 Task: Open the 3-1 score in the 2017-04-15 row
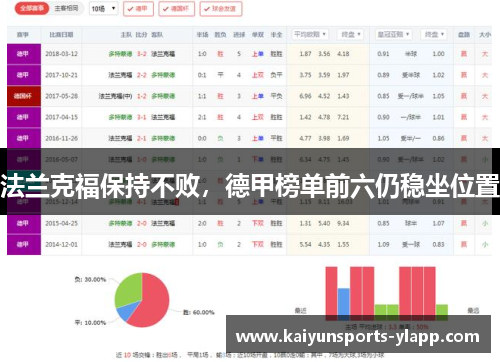(142, 117)
